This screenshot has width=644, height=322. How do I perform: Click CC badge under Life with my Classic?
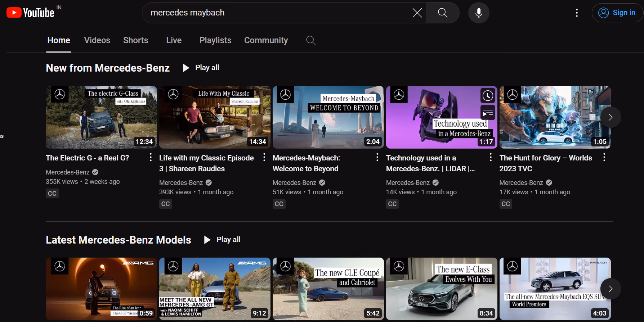(166, 204)
